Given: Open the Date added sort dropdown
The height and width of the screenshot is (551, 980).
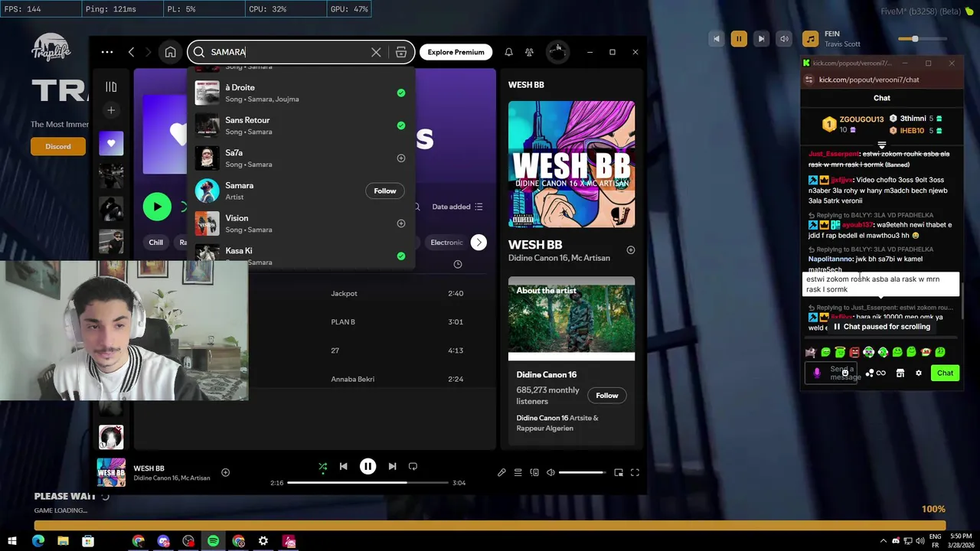Looking at the screenshot, I should tap(457, 207).
